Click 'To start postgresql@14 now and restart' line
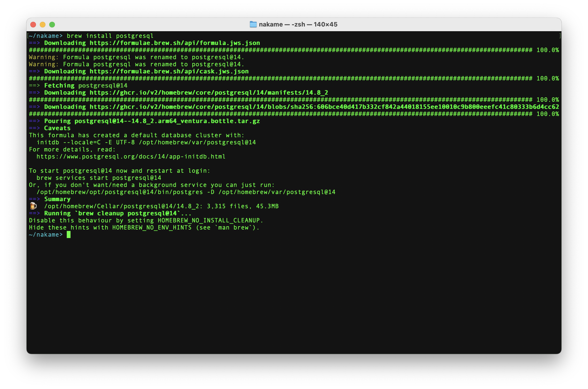Screen dimensions: 588x389 tap(120, 171)
